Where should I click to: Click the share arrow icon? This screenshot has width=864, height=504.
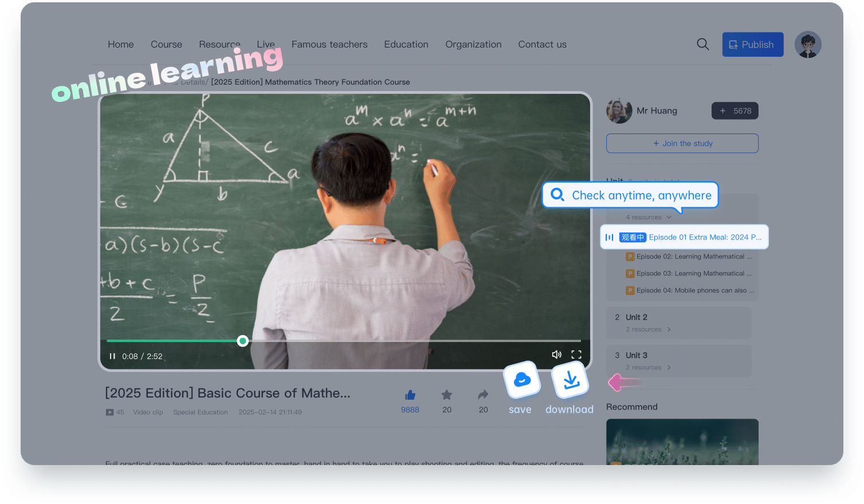[482, 395]
